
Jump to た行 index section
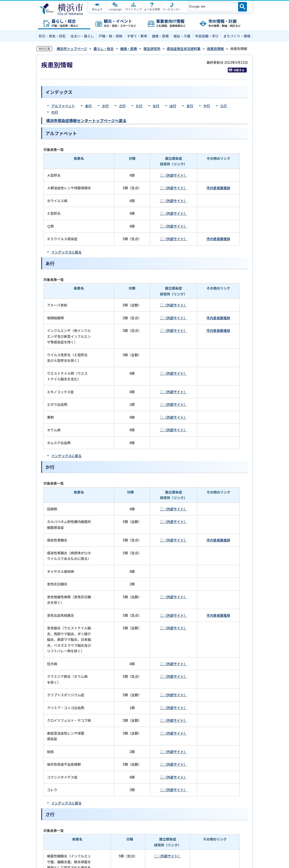tap(139, 106)
